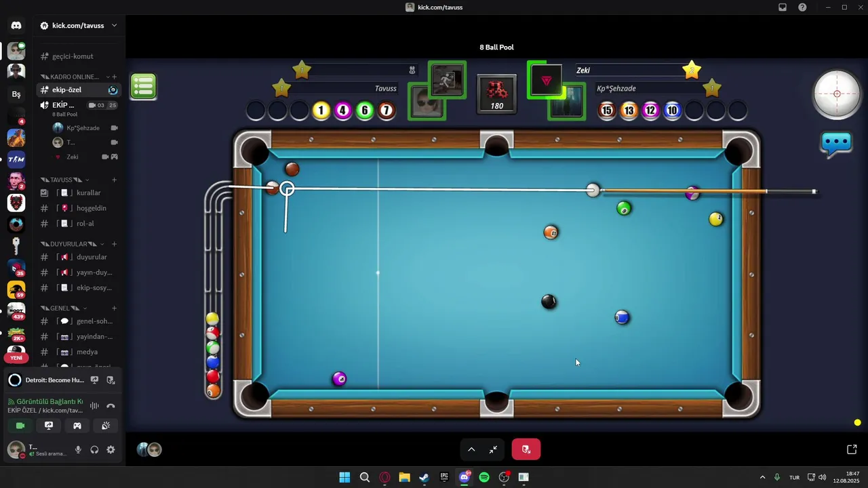Screen dimensions: 868x488
Task: Click the striped 15 ball indicator
Action: click(x=607, y=110)
